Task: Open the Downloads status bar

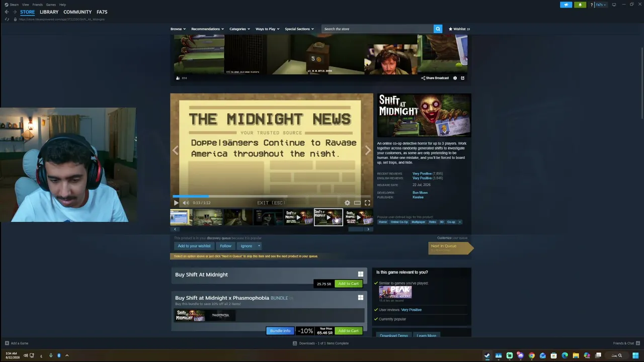Action: [x=321, y=343]
